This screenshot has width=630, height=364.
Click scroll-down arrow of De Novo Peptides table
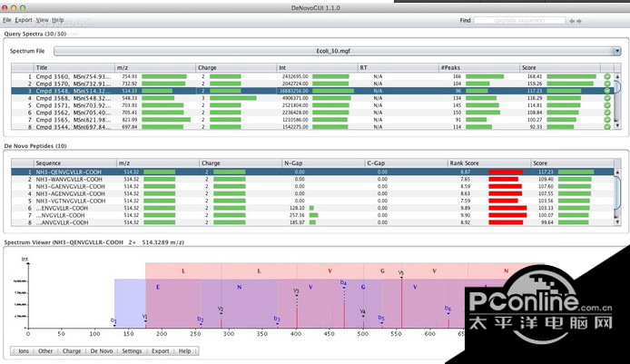click(x=617, y=221)
